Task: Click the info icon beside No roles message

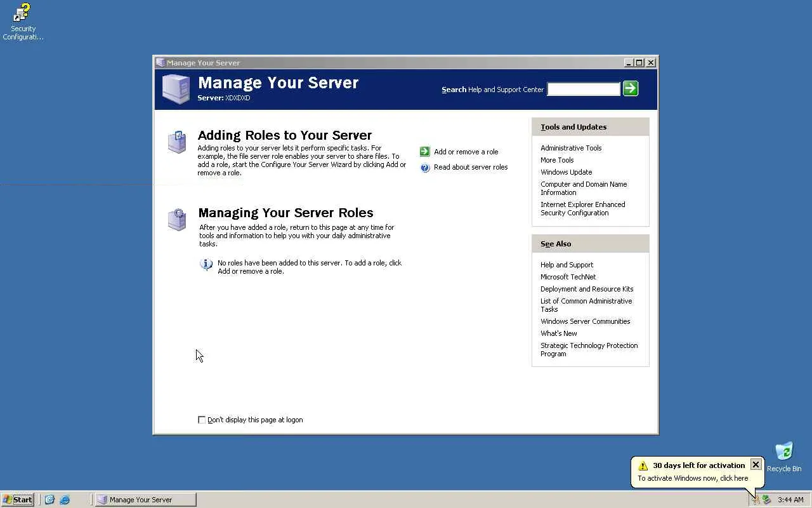Action: 206,264
